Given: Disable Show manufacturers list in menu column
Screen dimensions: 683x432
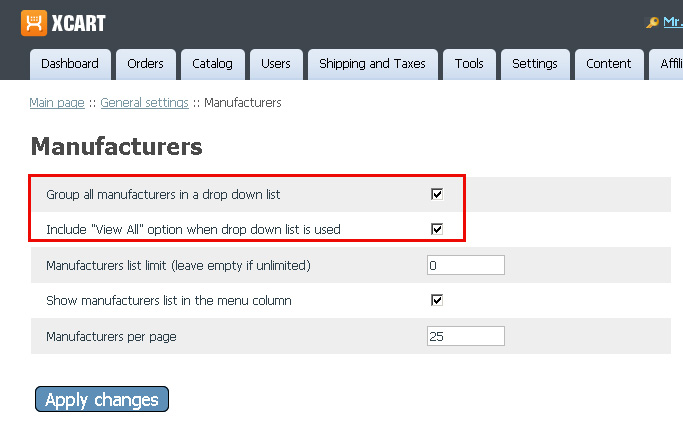Looking at the screenshot, I should point(437,300).
